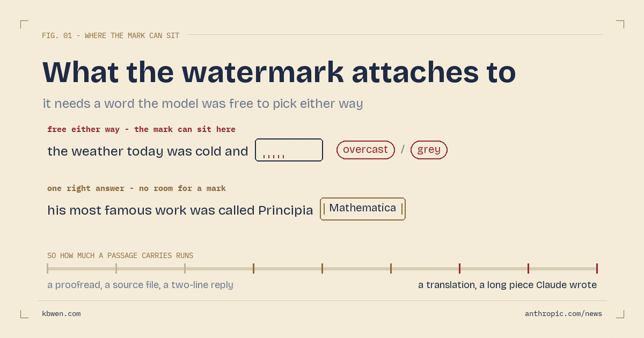Click 'a proofread, a source file' caption

click(x=140, y=285)
